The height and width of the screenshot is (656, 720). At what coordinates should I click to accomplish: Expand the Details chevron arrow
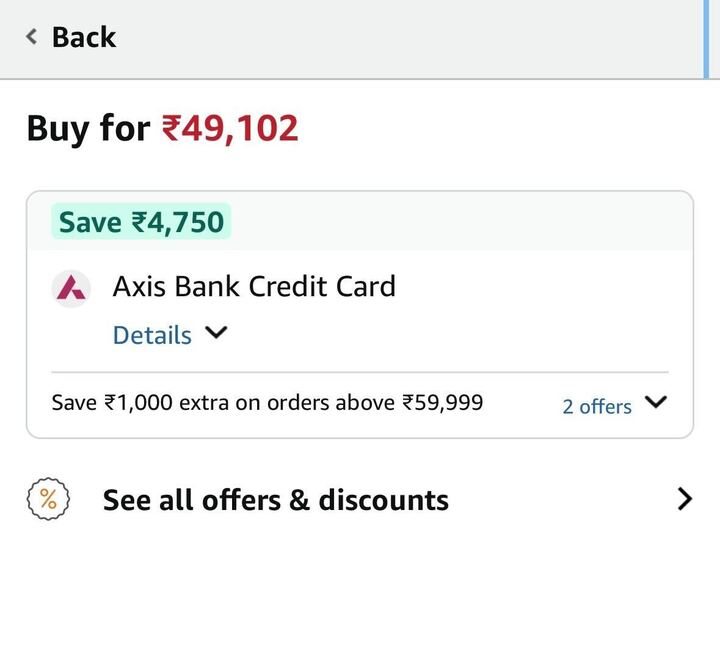(216, 333)
